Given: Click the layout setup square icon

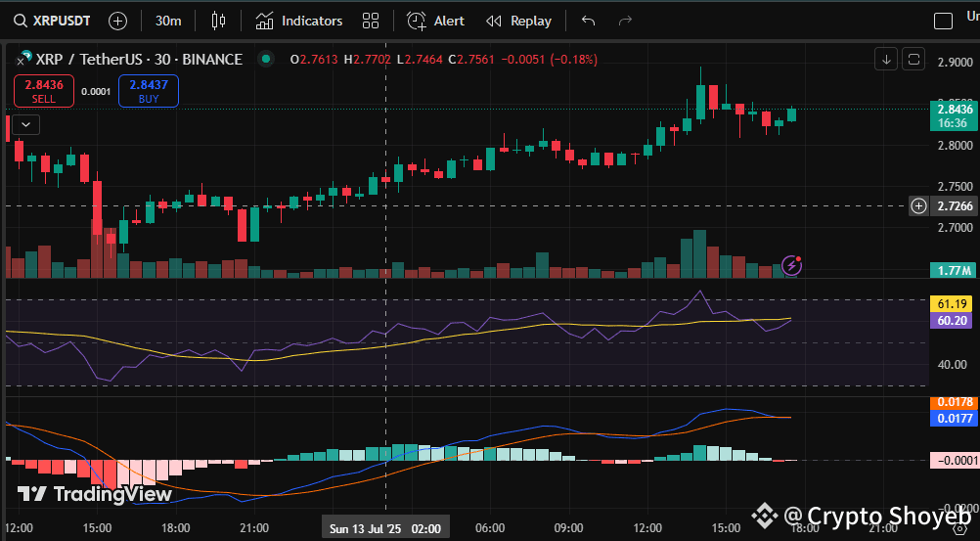Looking at the screenshot, I should 943,21.
